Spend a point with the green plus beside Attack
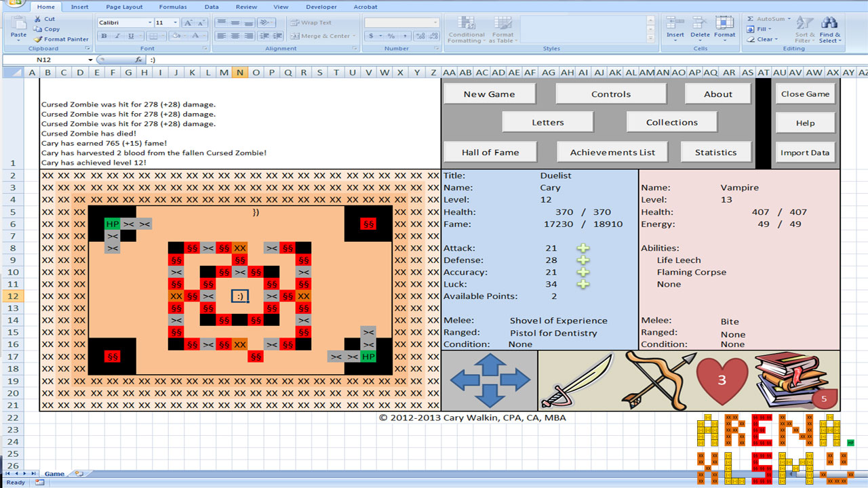This screenshot has width=868, height=488. (x=583, y=248)
